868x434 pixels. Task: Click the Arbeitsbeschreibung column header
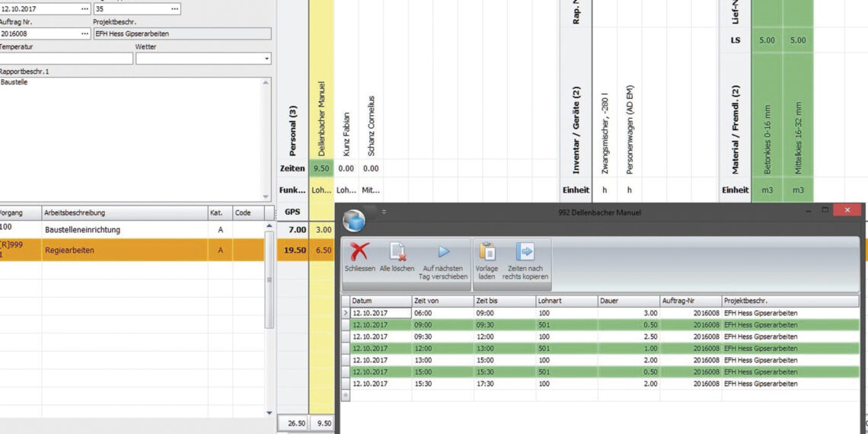[x=125, y=213]
